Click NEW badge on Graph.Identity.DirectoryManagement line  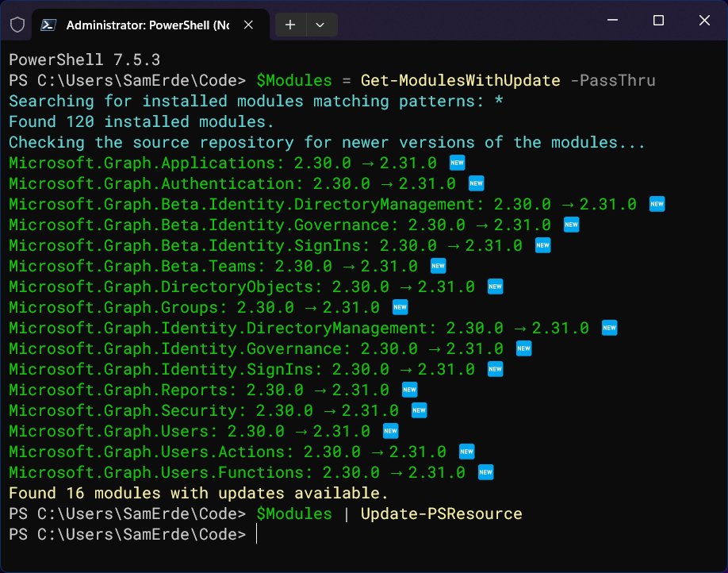point(610,328)
